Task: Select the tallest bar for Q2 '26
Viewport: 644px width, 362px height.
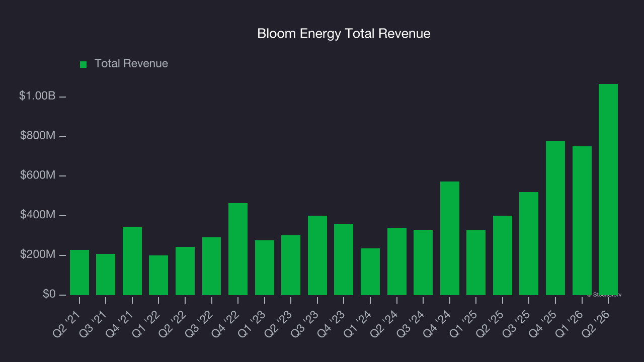Action: coord(608,190)
